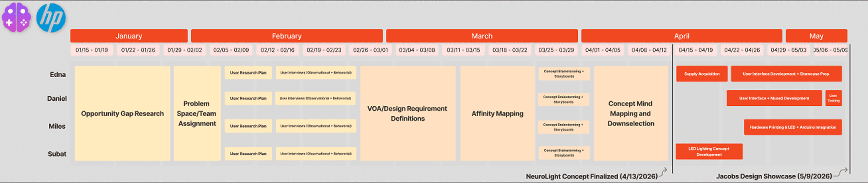Select Miles's Concept Brainstorming + Storyboards card
Screen dimensions: 868x183
563,127
